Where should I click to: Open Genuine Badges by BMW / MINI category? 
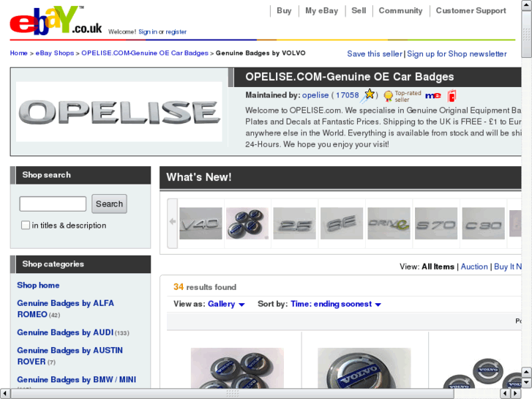(x=77, y=380)
